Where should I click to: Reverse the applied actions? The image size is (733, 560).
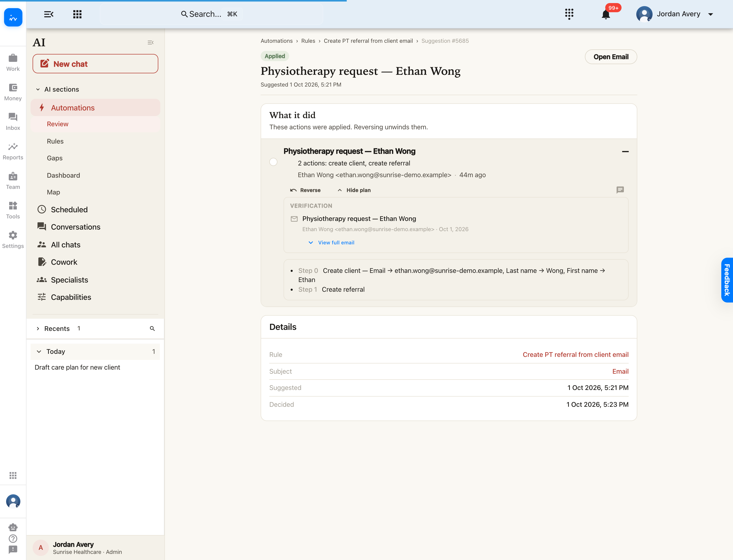point(305,190)
